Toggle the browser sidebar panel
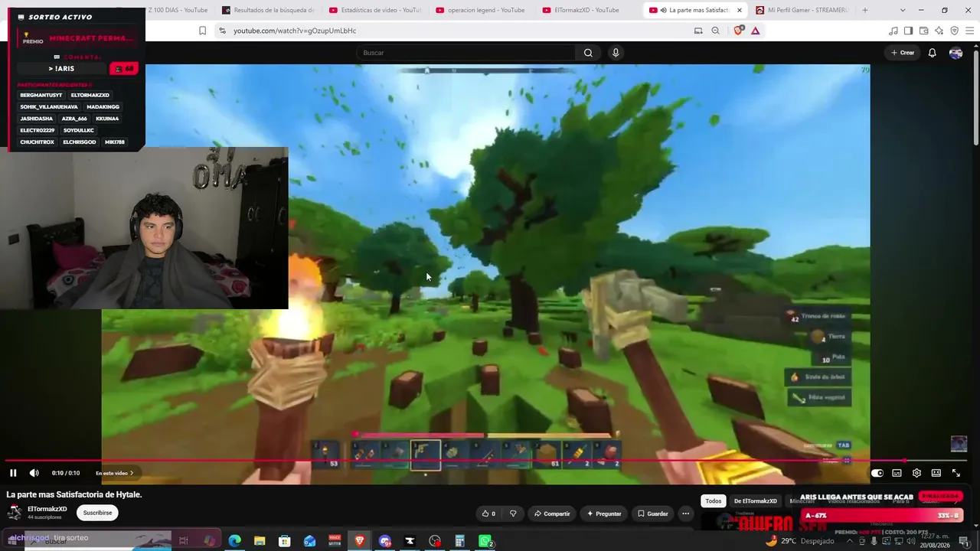This screenshot has width=980, height=551. click(x=908, y=31)
